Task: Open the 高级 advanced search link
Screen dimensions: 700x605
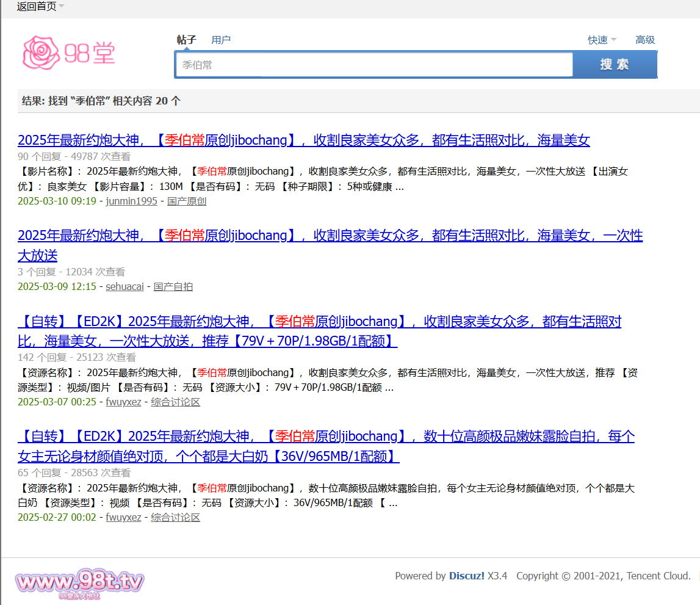Action: tap(645, 40)
